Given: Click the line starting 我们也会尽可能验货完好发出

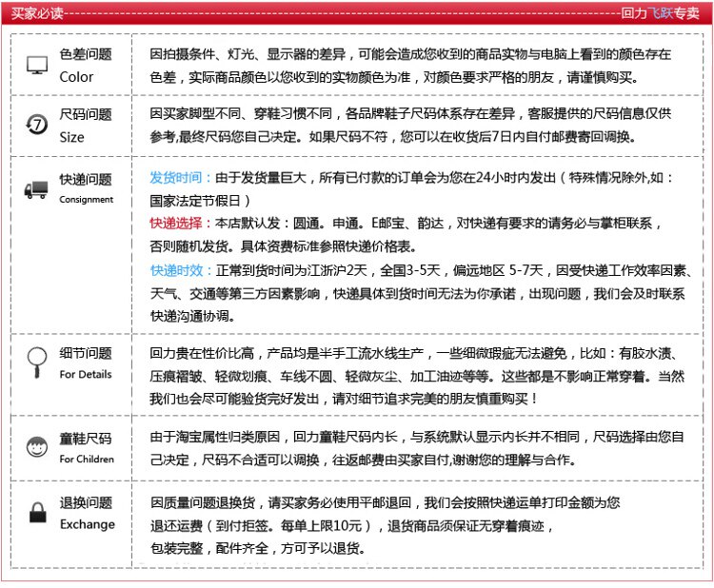Looking at the screenshot, I should 344,399.
